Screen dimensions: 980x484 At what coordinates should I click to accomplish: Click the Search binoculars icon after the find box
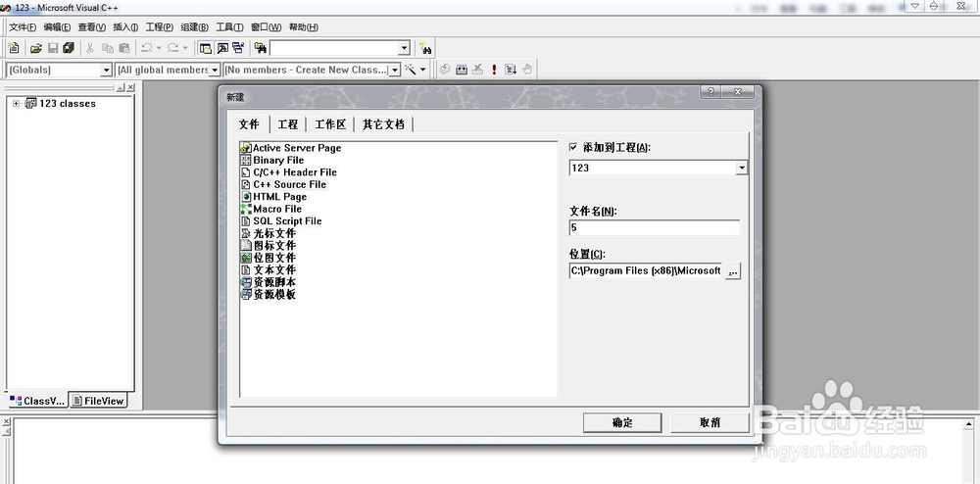tap(425, 48)
